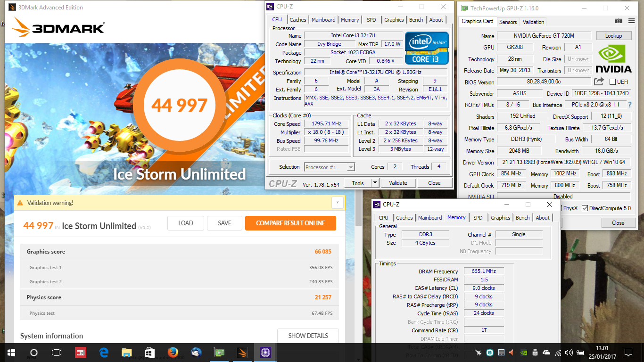This screenshot has height=362, width=644.
Task: Open the Bench tab in upper CPU-Z
Action: [x=416, y=20]
